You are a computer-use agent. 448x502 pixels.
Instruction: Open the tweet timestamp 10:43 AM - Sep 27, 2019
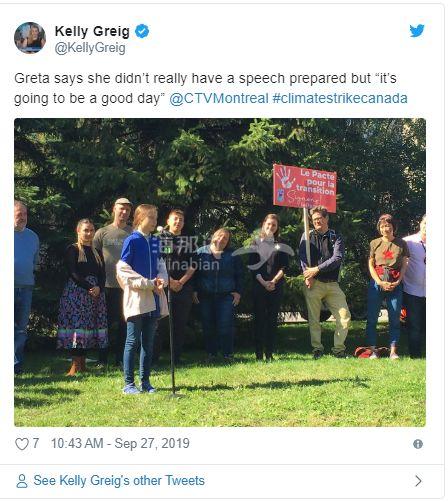pos(120,444)
